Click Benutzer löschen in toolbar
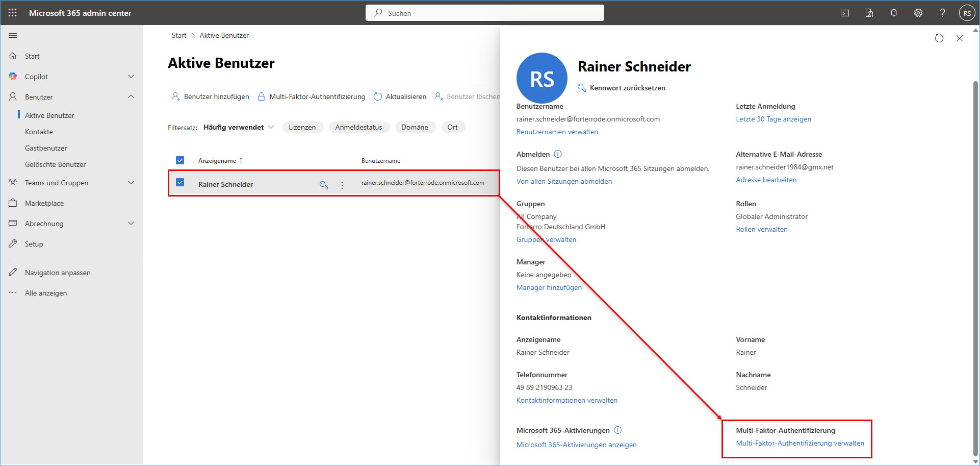 (467, 96)
